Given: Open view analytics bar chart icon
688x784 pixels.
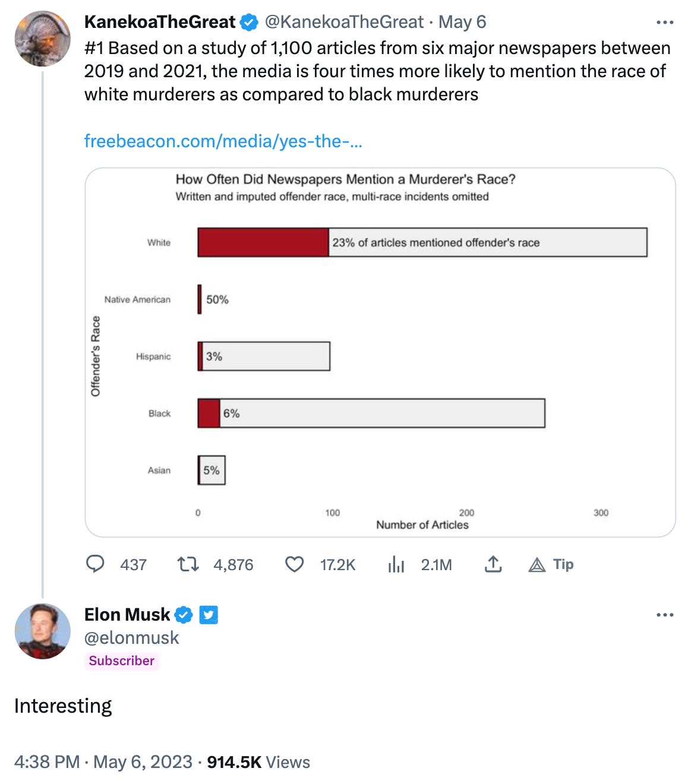Looking at the screenshot, I should pyautogui.click(x=396, y=564).
